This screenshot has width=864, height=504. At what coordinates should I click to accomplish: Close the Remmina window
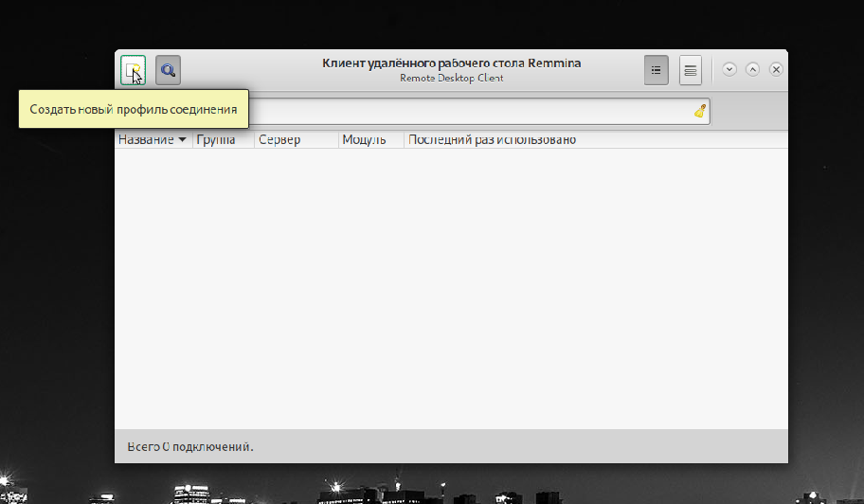pyautogui.click(x=776, y=69)
